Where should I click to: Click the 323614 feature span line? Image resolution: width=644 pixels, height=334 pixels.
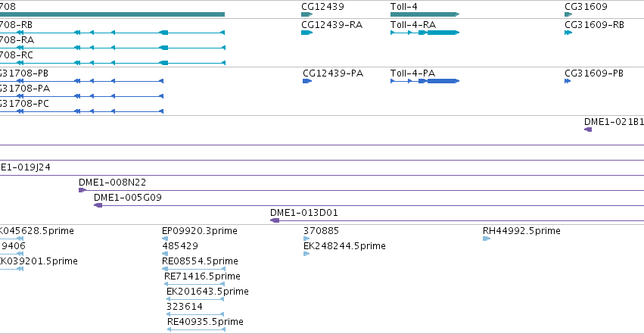coord(195,314)
